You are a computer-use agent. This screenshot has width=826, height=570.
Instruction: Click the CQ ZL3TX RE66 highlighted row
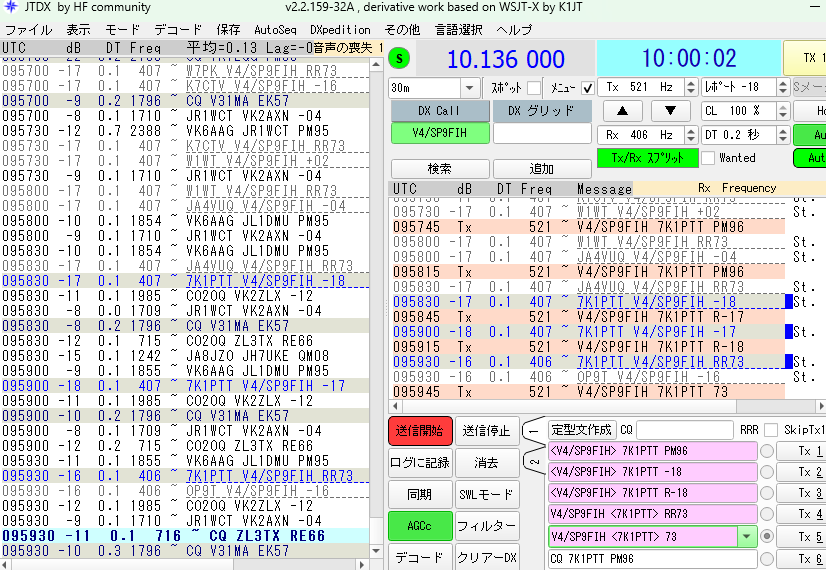185,536
